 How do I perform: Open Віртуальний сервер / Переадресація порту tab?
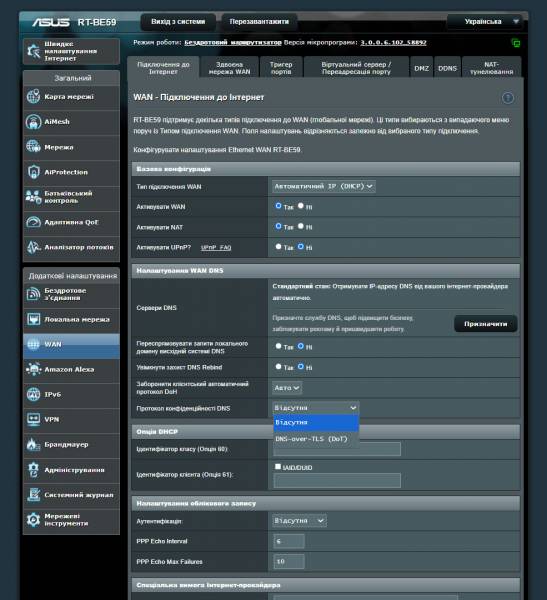(x=356, y=68)
